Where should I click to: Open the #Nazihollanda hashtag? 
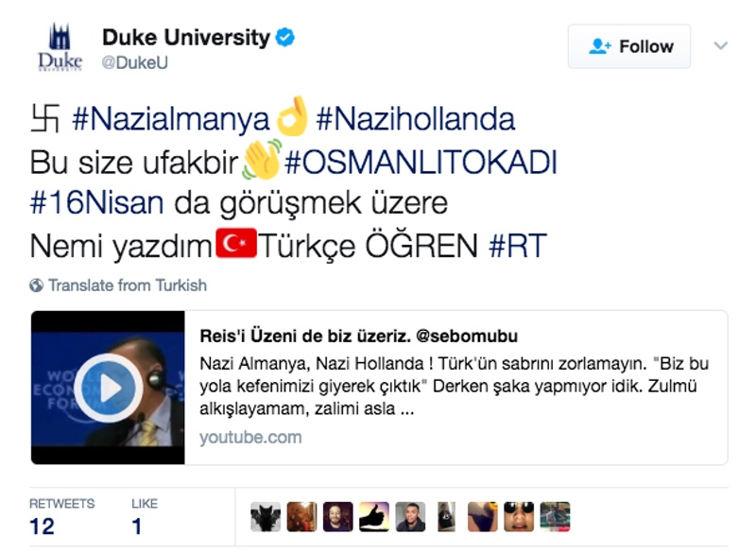[416, 119]
